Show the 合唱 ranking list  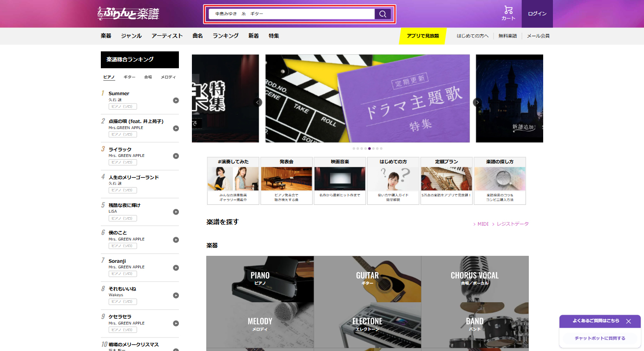(148, 77)
